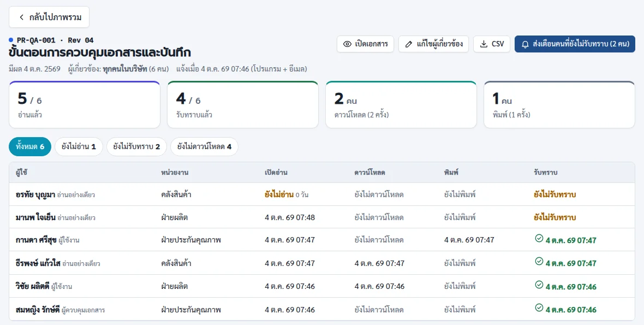Image resolution: width=644 pixels, height=325 pixels.
Task: Select user ธีรพงษ์ แก้วใส
Action: [x=38, y=263]
